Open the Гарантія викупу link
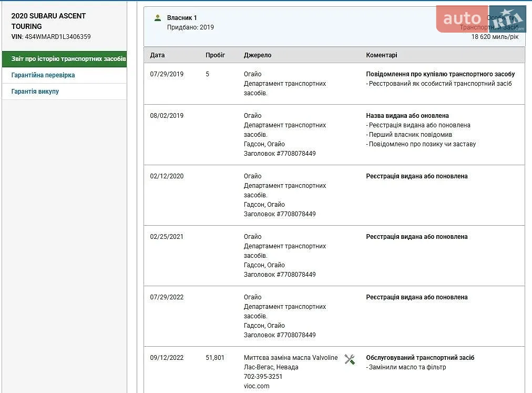Screen dimensions: 532x393 [35, 92]
